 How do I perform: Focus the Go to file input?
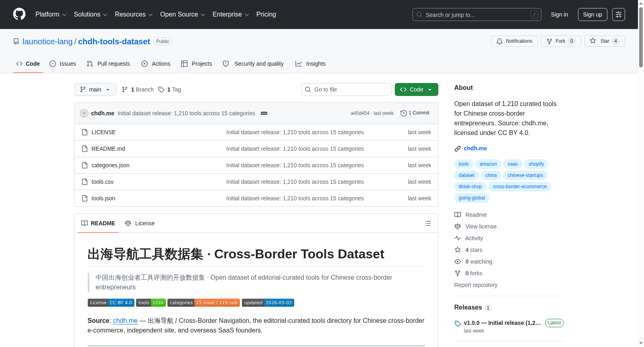point(346,89)
